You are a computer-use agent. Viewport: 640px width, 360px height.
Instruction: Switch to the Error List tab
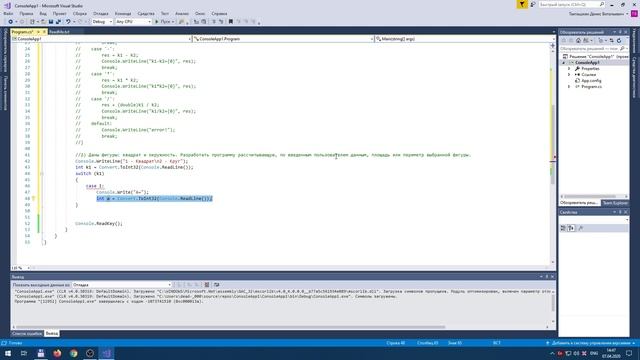[x=27, y=333]
